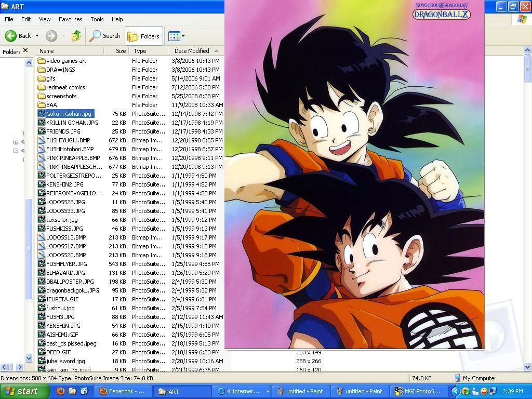Viewport: 532px width, 399px height.
Task: Click the gifs folder icon
Action: 42,78
